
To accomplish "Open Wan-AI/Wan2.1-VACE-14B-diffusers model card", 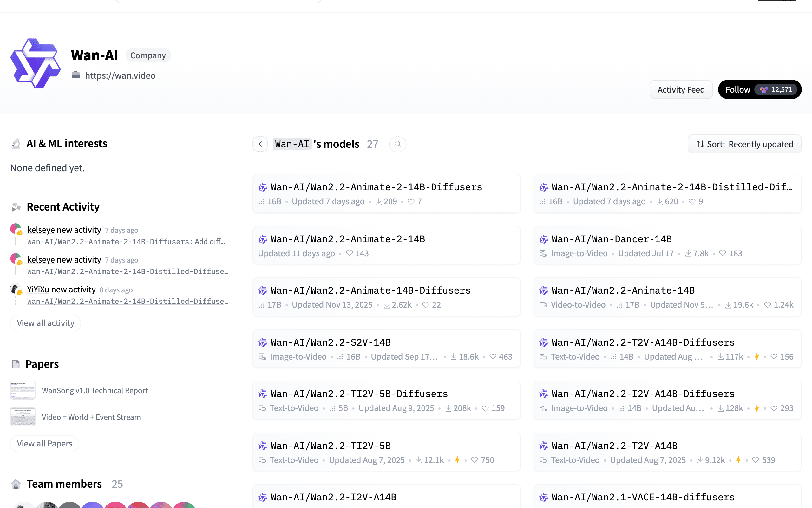I will tap(667, 497).
